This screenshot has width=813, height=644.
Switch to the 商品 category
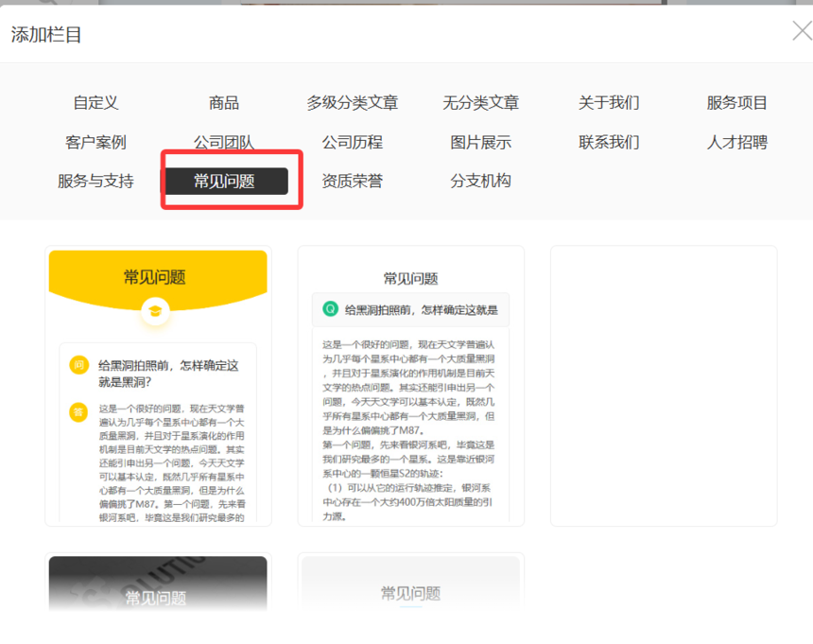224,103
